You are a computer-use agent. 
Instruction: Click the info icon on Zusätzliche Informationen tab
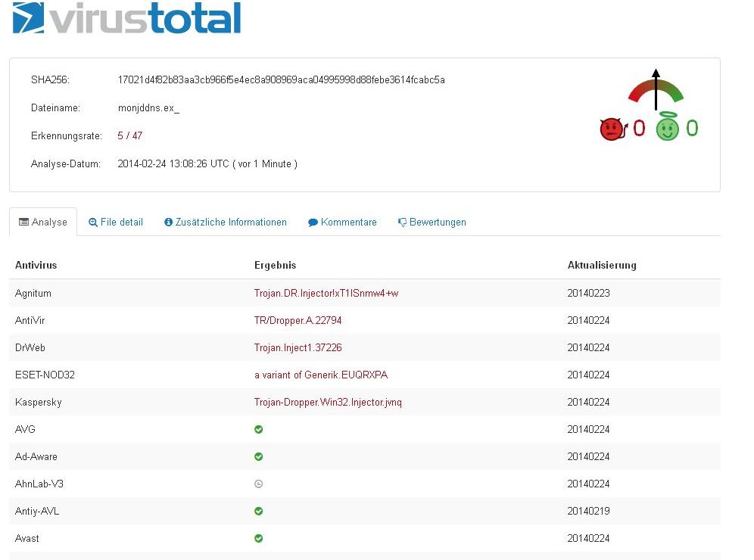(168, 222)
